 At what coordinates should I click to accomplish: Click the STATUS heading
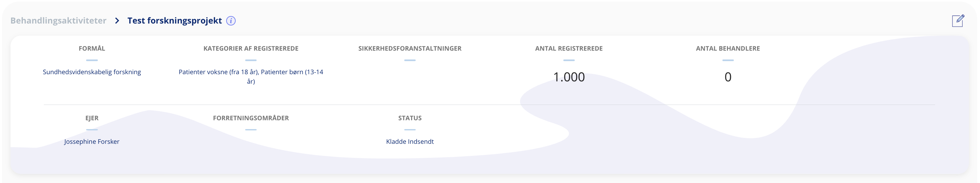410,118
